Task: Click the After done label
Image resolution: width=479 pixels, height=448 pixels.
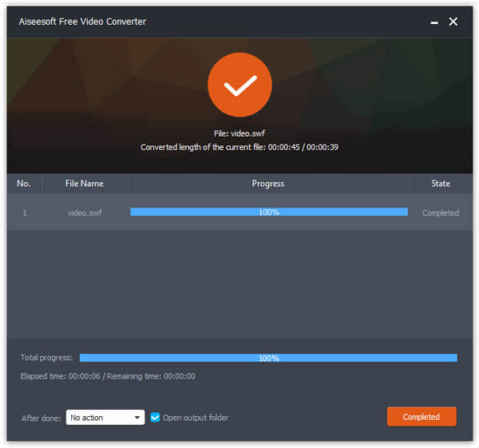Action: coord(42,418)
